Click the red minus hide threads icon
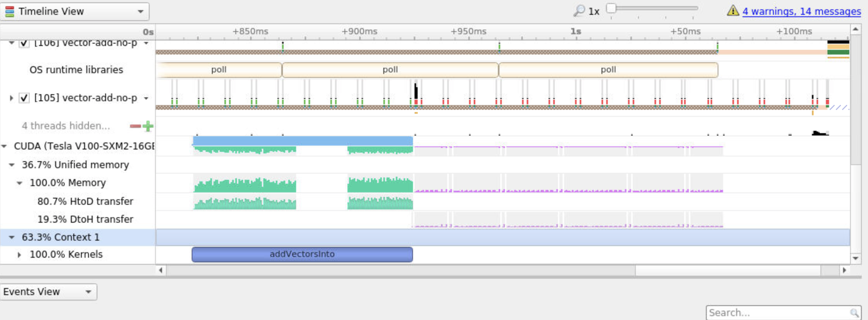The image size is (868, 320). point(135,126)
